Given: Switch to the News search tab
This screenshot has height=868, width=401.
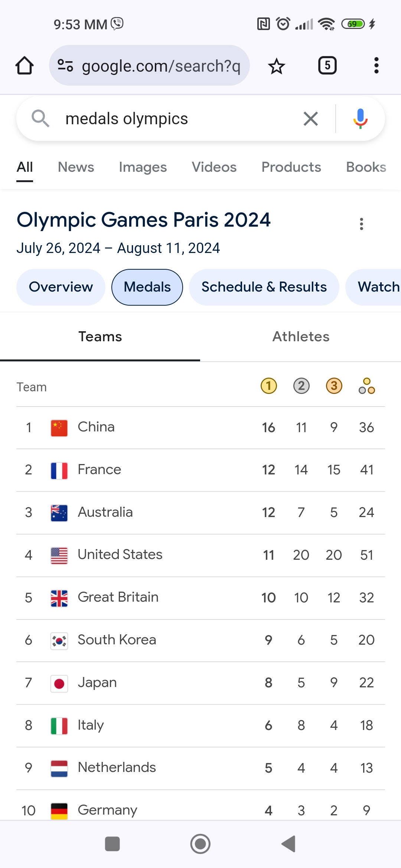Looking at the screenshot, I should [x=76, y=167].
